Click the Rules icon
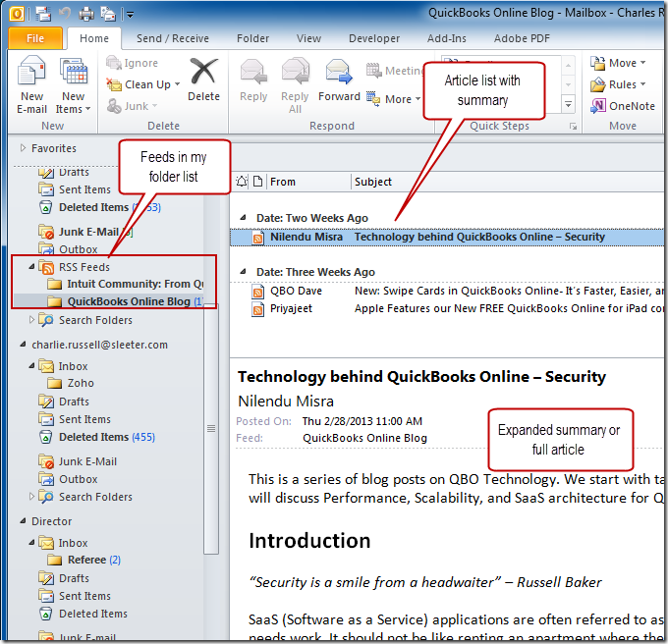This screenshot has width=668, height=644. pos(597,84)
